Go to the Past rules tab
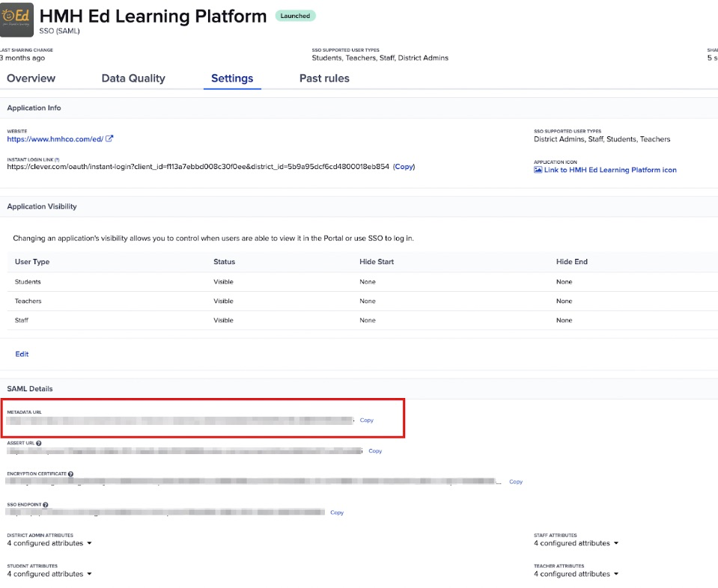718x588 pixels. [x=324, y=79]
